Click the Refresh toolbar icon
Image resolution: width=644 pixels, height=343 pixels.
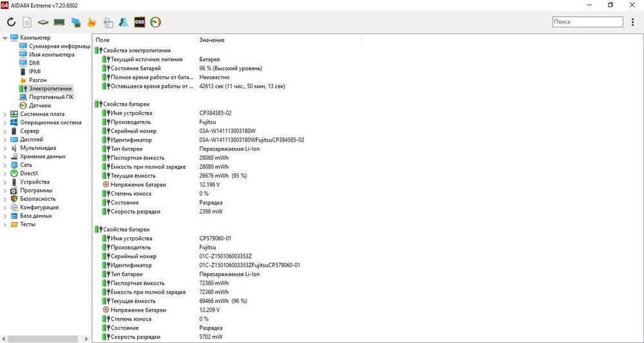pyautogui.click(x=11, y=22)
